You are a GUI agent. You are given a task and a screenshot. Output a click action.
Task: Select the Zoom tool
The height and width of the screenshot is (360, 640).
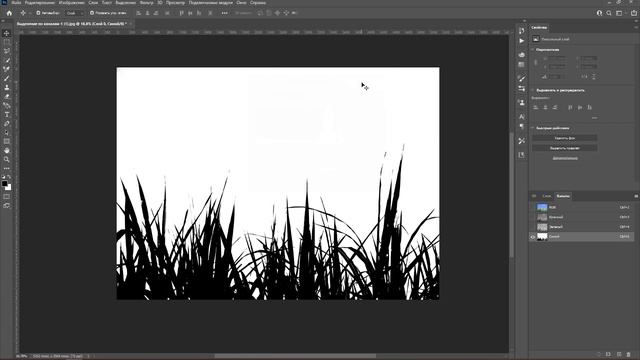click(x=7, y=159)
